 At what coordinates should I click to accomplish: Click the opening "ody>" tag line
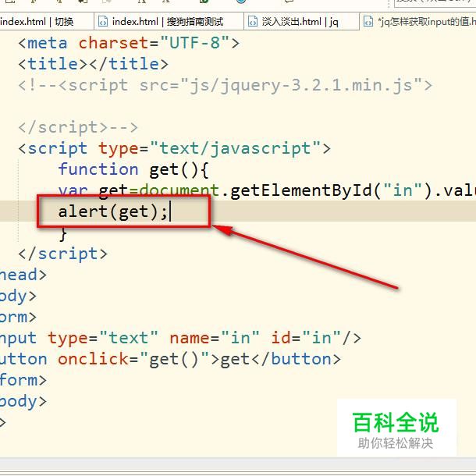[x=18, y=296]
